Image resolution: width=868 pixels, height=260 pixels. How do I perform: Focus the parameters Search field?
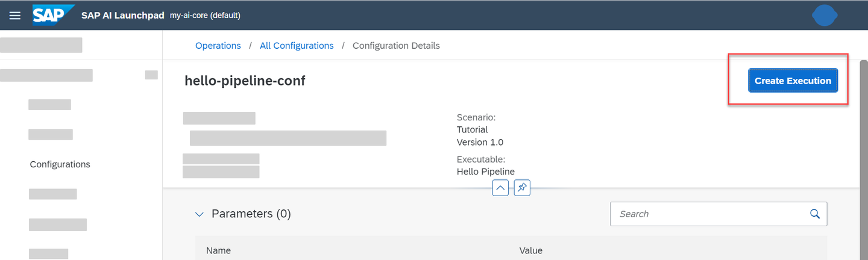[719, 214]
